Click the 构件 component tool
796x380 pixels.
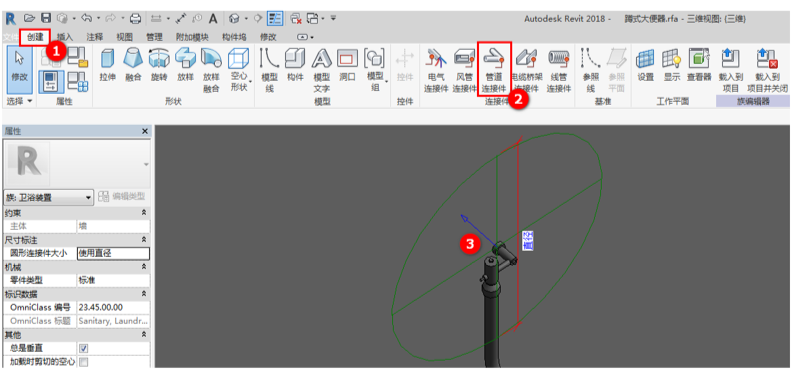295,66
